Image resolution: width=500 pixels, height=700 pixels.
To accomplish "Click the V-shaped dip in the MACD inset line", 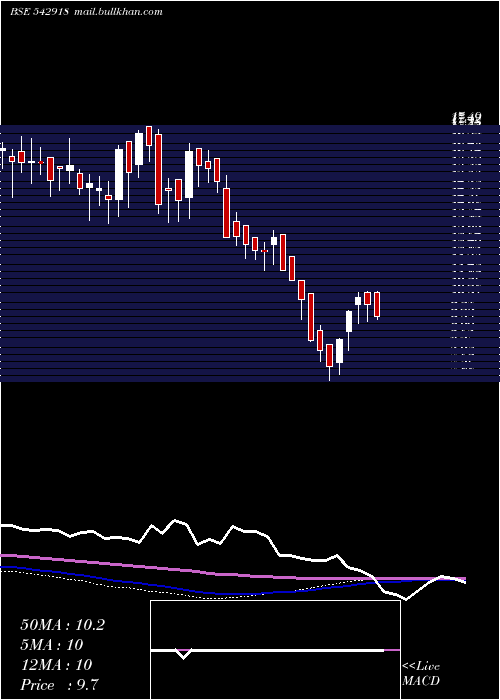I will tap(183, 654).
